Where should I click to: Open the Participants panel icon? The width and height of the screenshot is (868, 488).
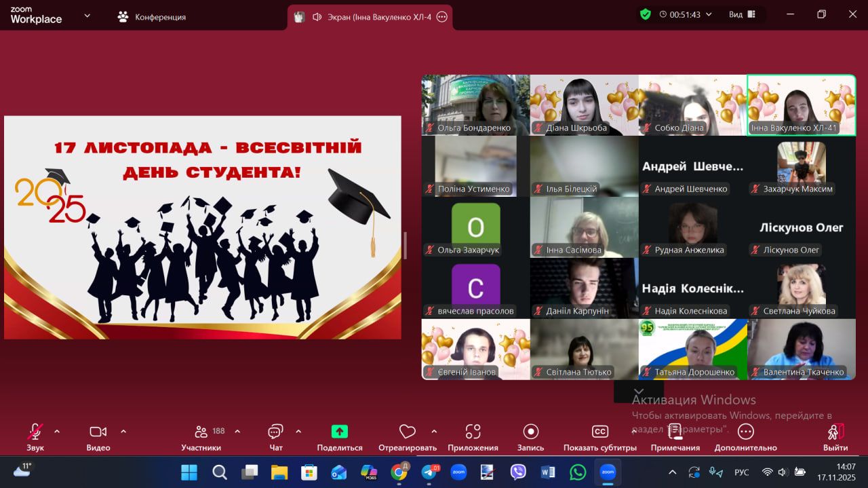201,432
